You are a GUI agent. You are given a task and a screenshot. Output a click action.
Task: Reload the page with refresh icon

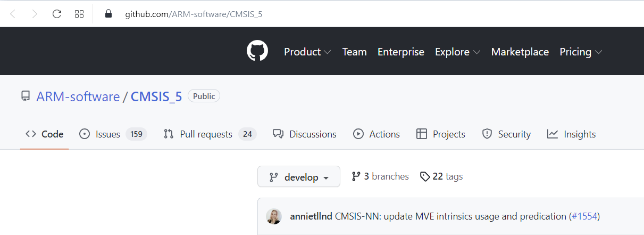coord(57,14)
